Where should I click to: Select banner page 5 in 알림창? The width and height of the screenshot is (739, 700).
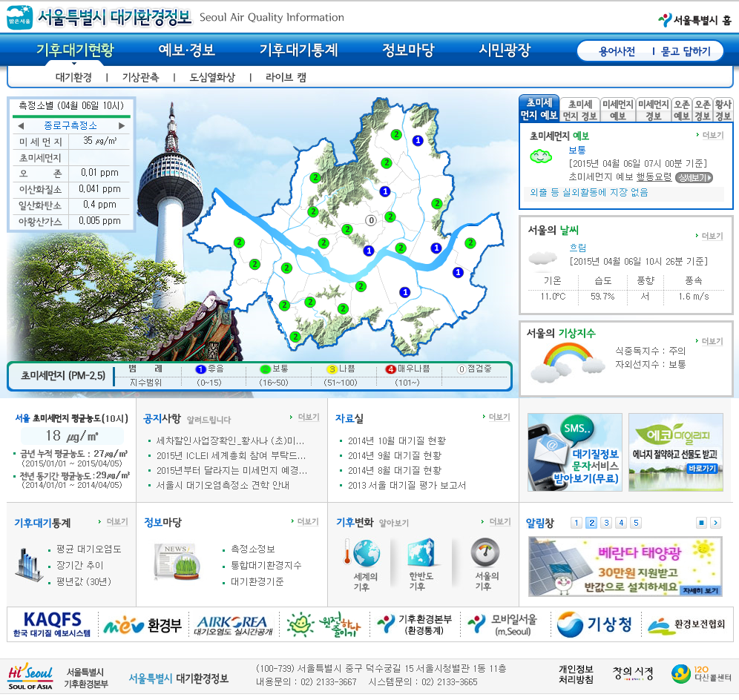click(636, 523)
